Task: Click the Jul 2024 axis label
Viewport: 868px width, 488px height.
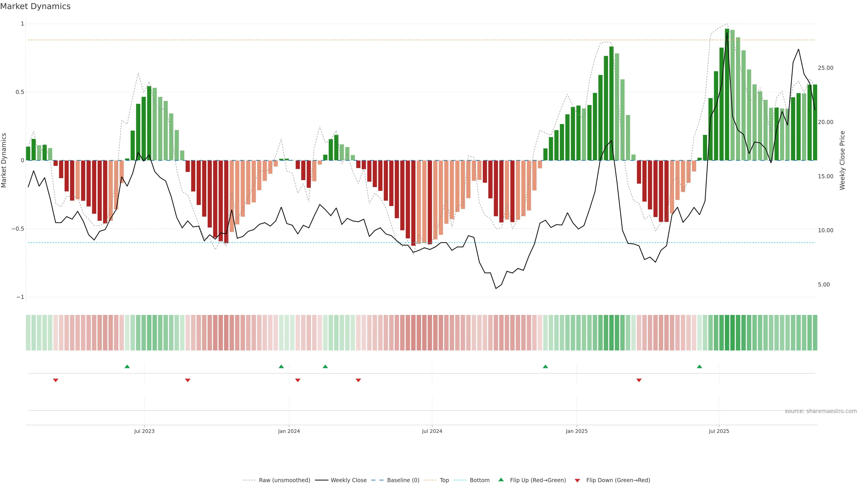Action: tap(432, 431)
